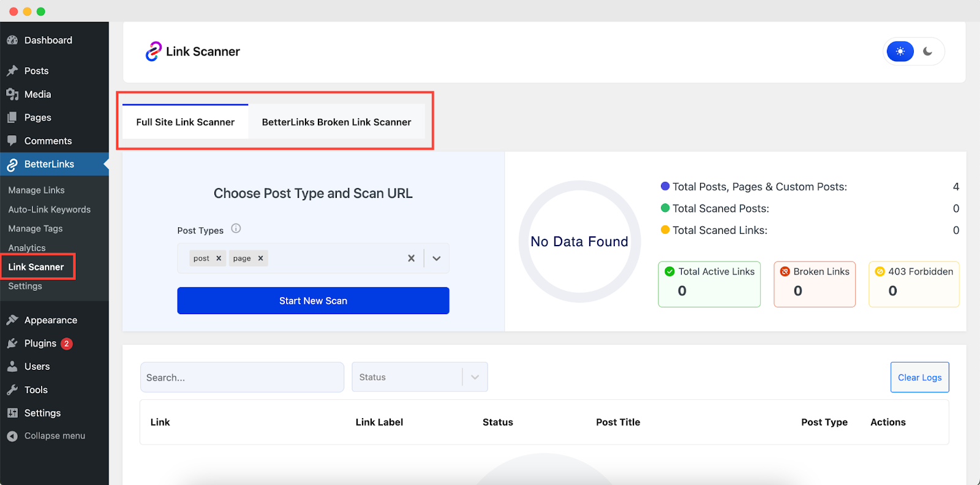The height and width of the screenshot is (485, 980).
Task: Click the yellow 403 Forbidden icon
Action: point(880,271)
